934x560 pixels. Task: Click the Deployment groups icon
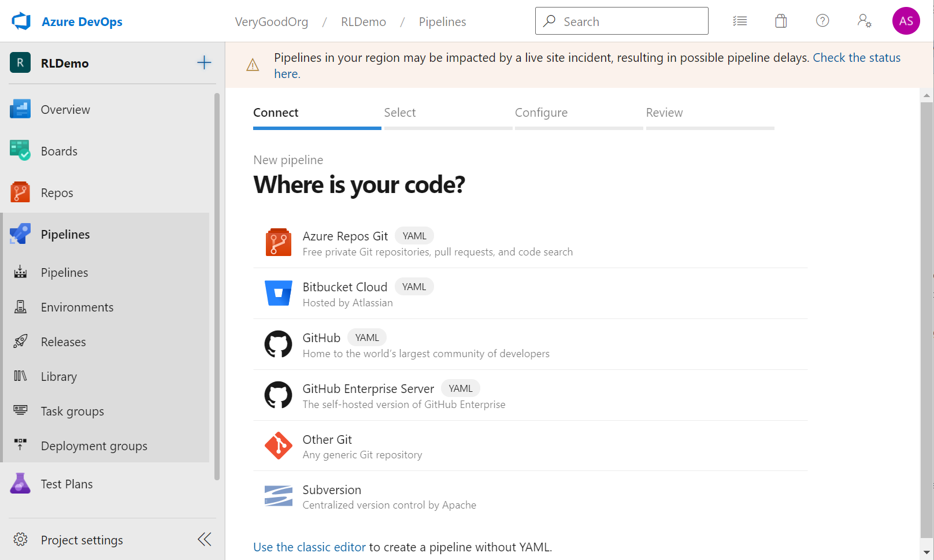pyautogui.click(x=20, y=444)
